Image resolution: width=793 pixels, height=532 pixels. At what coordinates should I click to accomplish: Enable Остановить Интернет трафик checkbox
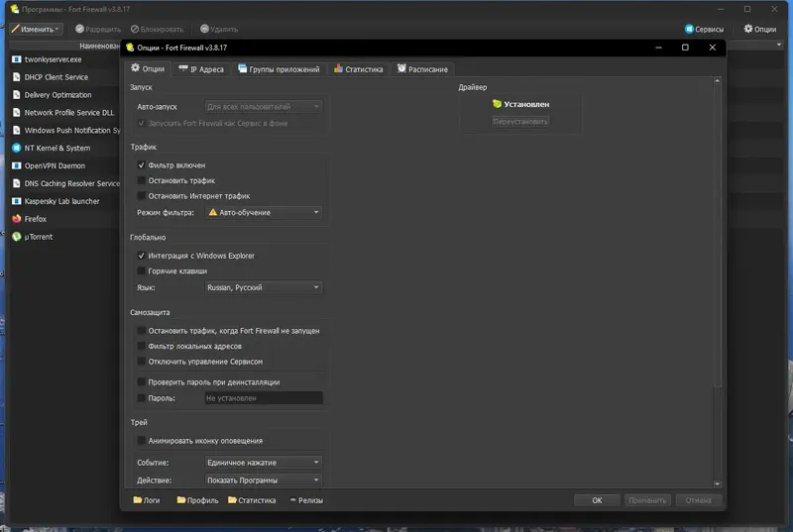click(x=141, y=195)
